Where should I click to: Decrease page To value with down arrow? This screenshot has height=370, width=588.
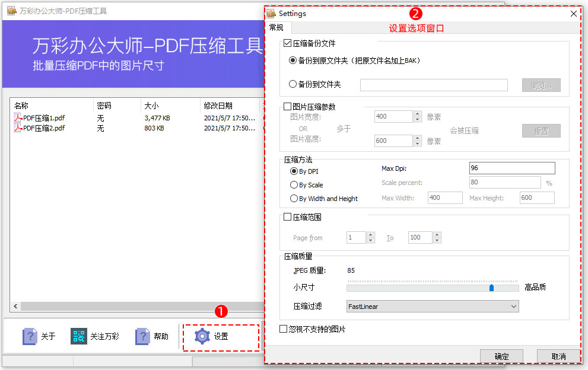[437, 240]
